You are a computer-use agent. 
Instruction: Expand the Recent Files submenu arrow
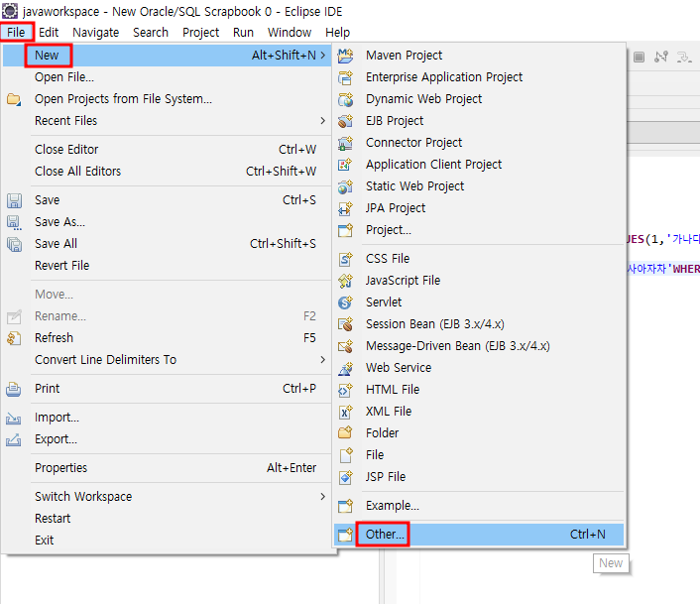tap(323, 121)
